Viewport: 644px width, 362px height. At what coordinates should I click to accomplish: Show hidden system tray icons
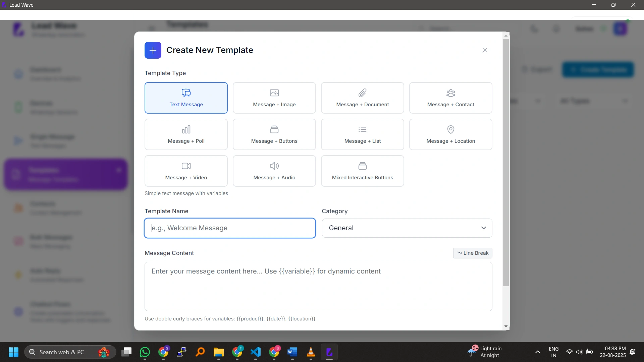(x=538, y=352)
